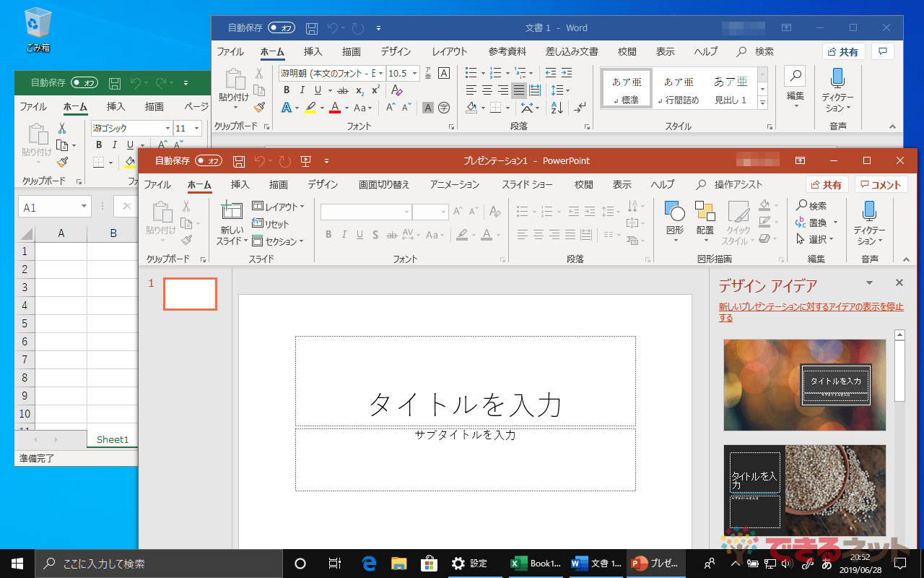The height and width of the screenshot is (578, 924).
Task: Open Task View on taskbar
Action: [x=334, y=564]
